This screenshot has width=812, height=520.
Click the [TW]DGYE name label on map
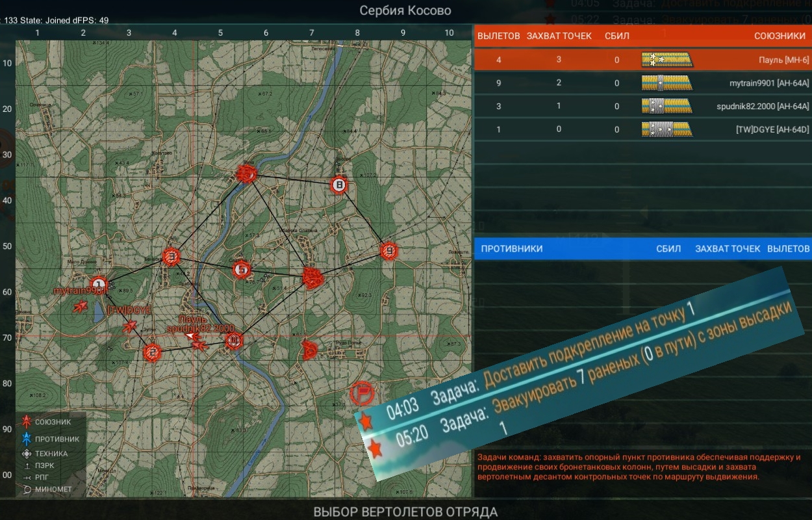click(x=128, y=310)
